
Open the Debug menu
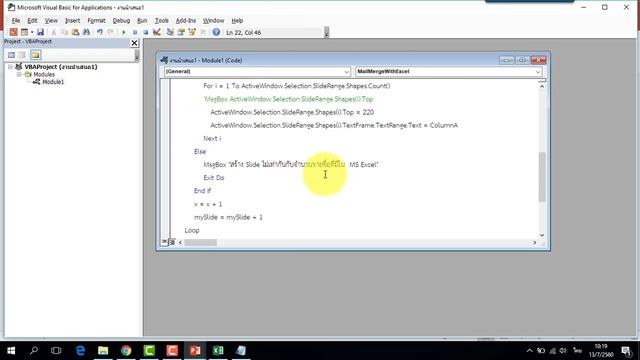click(121, 20)
